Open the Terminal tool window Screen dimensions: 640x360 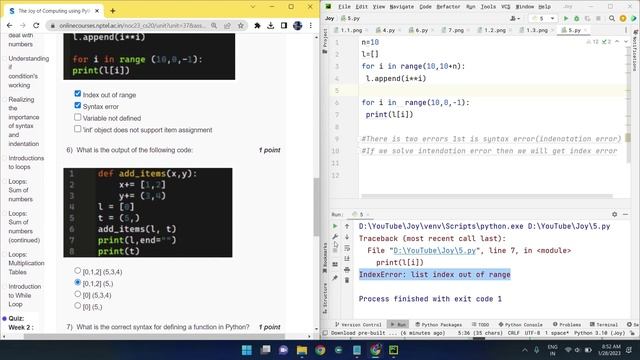[x=604, y=324]
